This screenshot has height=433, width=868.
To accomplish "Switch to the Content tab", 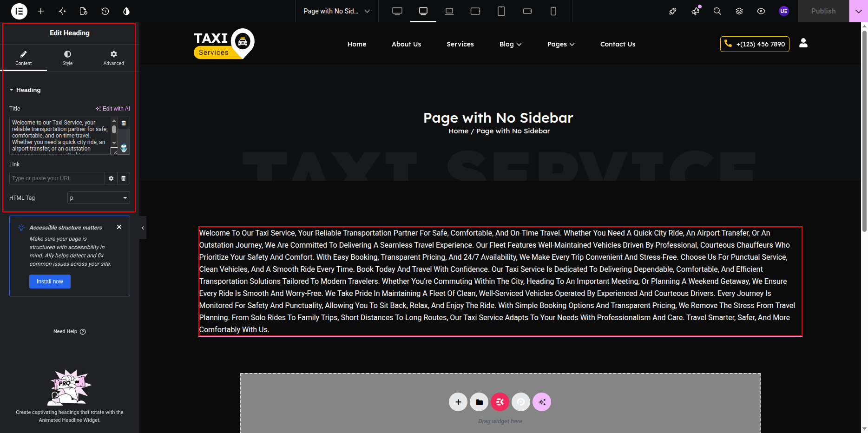I will [x=23, y=58].
